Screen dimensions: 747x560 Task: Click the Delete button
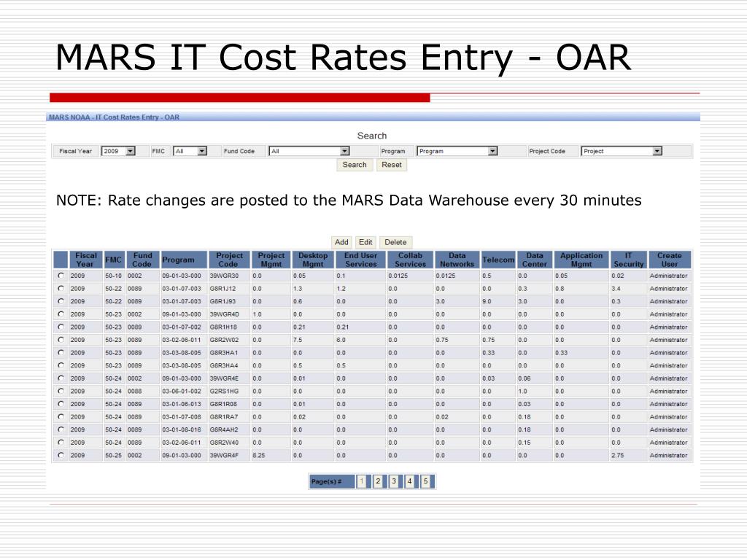(395, 242)
